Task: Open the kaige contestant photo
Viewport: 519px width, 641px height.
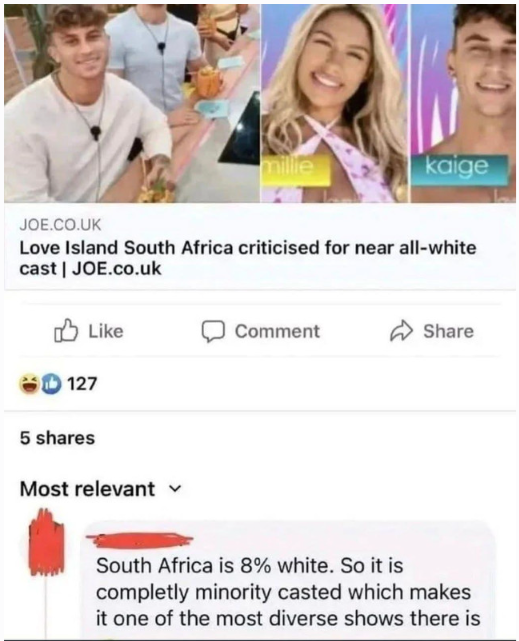Action: click(463, 103)
